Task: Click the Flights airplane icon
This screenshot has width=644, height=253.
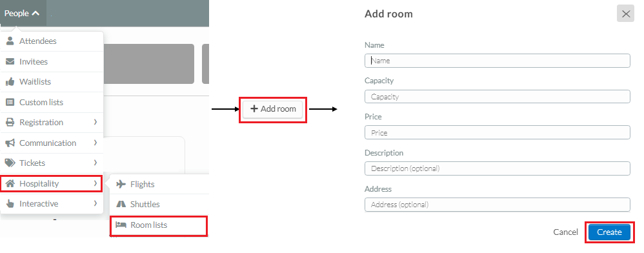Action: pos(121,184)
